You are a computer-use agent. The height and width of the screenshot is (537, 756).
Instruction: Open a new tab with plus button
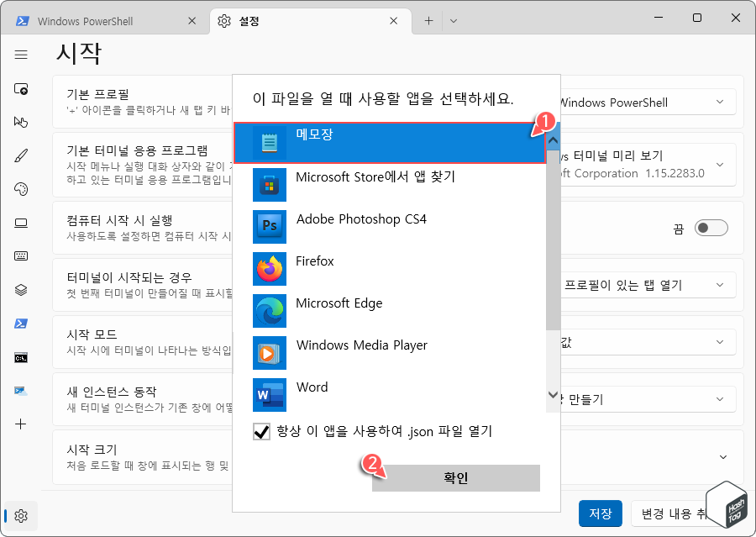point(428,21)
